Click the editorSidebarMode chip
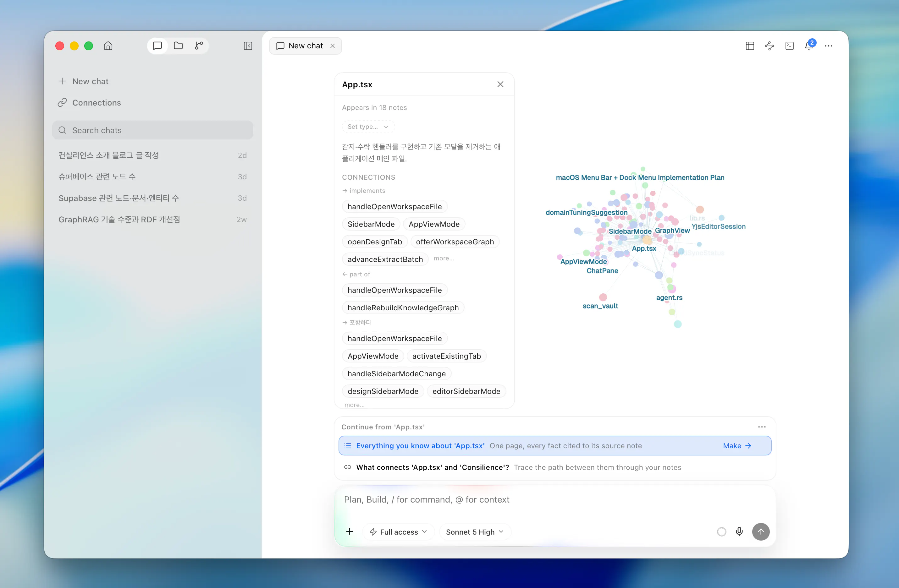This screenshot has width=899, height=588. (x=466, y=391)
